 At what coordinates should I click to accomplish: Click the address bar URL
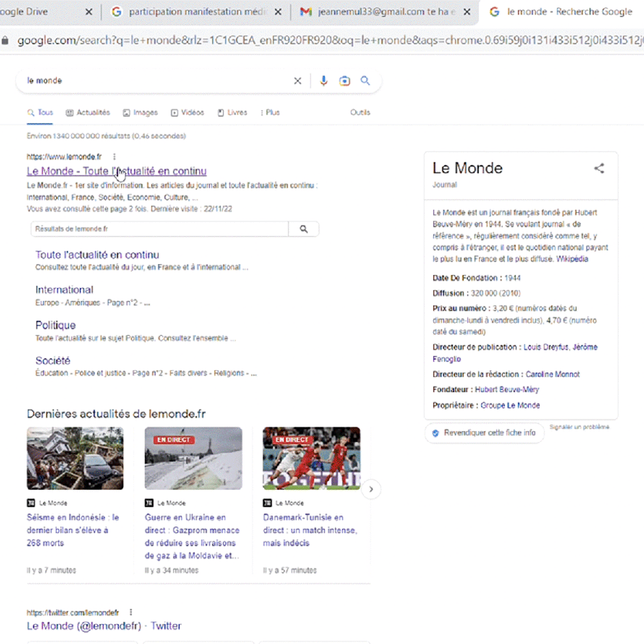[330, 40]
